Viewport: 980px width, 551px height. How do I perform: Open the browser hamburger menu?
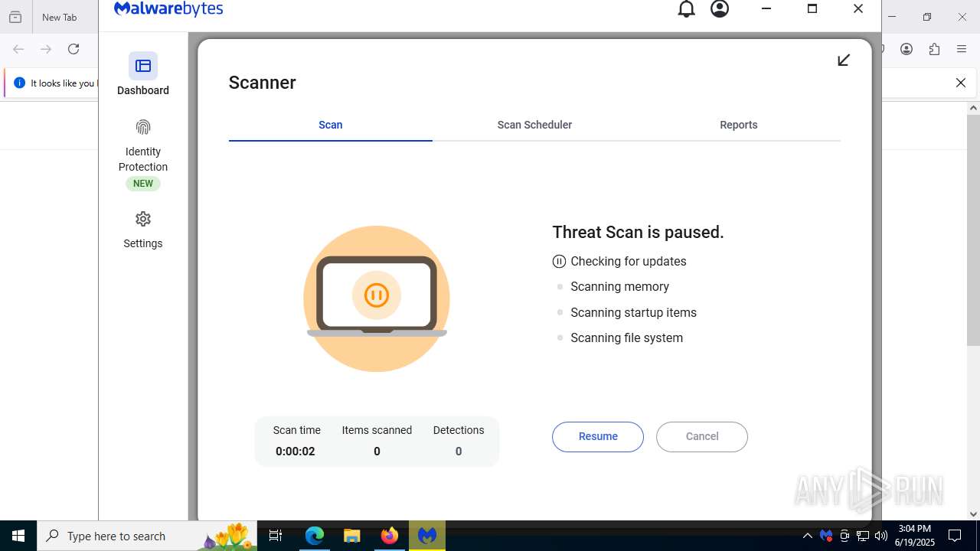tap(962, 49)
